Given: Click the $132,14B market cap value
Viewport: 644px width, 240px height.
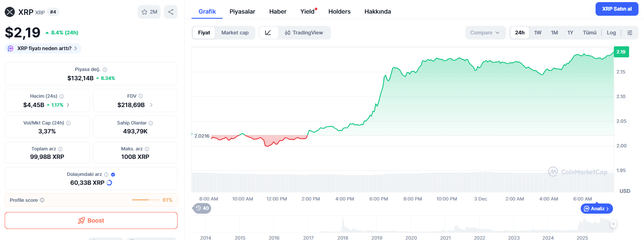Looking at the screenshot, I should (x=80, y=78).
